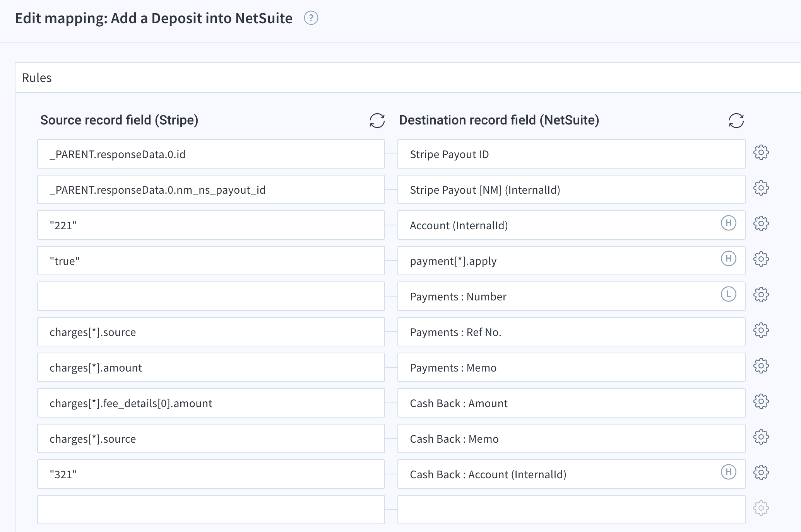Image resolution: width=801 pixels, height=532 pixels.
Task: Click source field charges[*].fee_details[0].amount
Action: click(x=211, y=403)
